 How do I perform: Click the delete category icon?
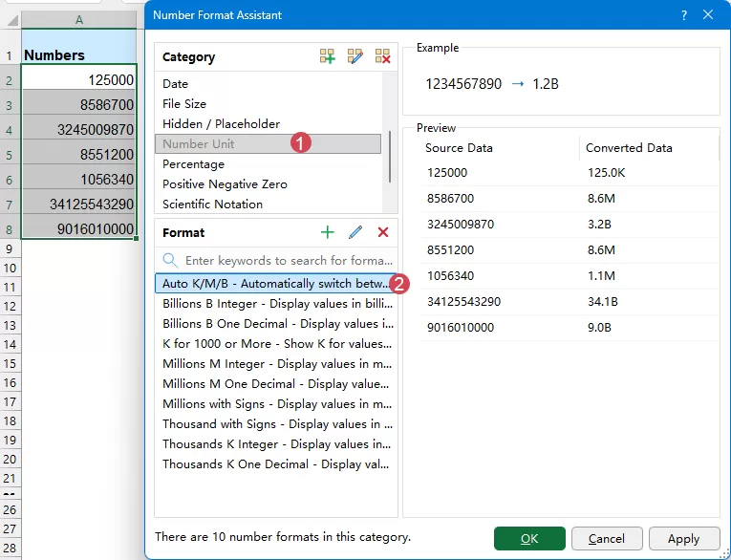click(x=382, y=56)
